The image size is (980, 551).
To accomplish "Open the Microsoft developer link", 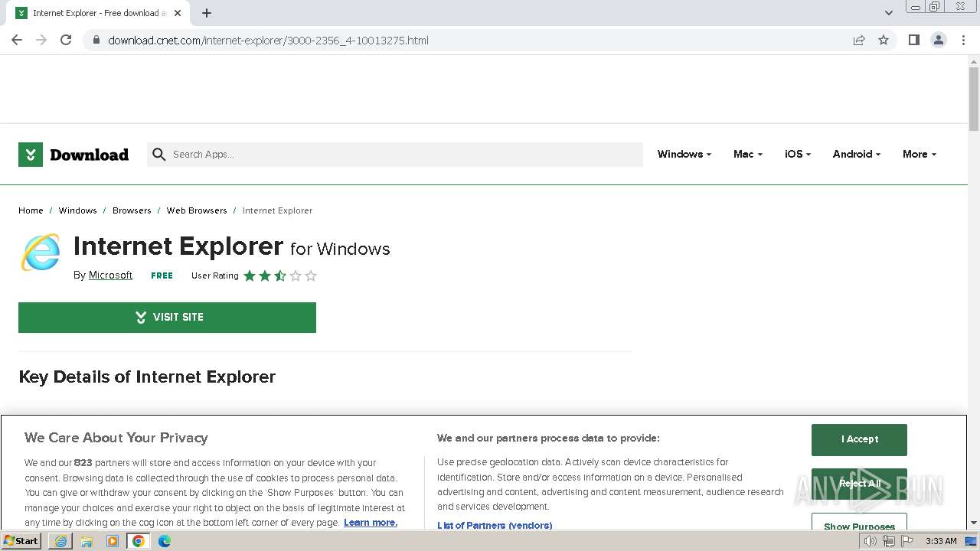I will point(110,275).
